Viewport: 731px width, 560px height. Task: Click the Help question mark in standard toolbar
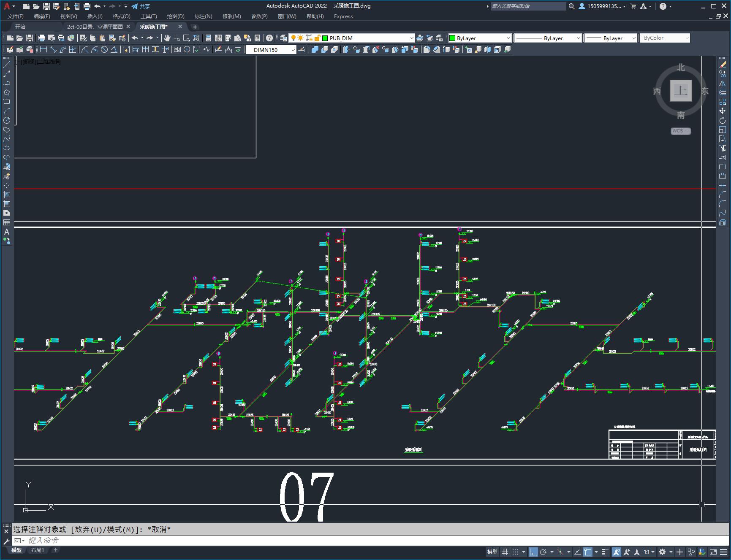[x=269, y=38]
